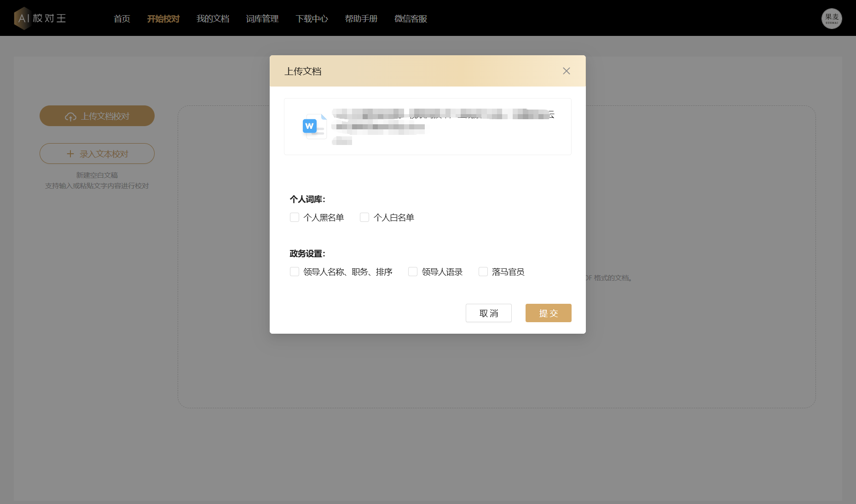Screen dimensions: 856x504
Task: Select 微信客服 in the navigation
Action: tap(411, 19)
